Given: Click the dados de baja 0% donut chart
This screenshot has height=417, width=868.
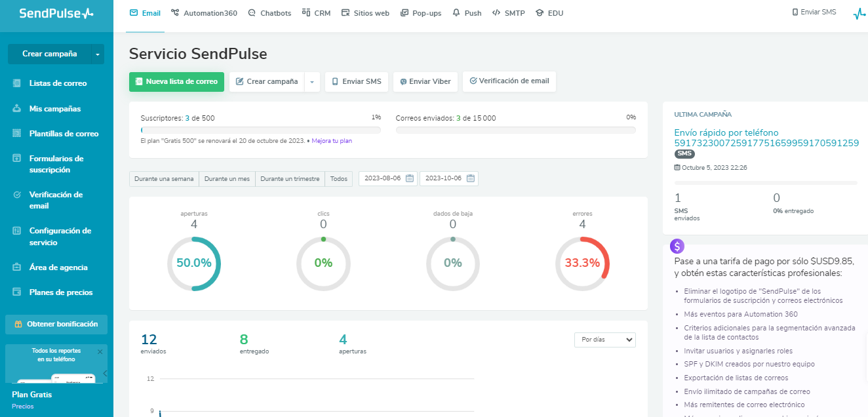Looking at the screenshot, I should 453,264.
